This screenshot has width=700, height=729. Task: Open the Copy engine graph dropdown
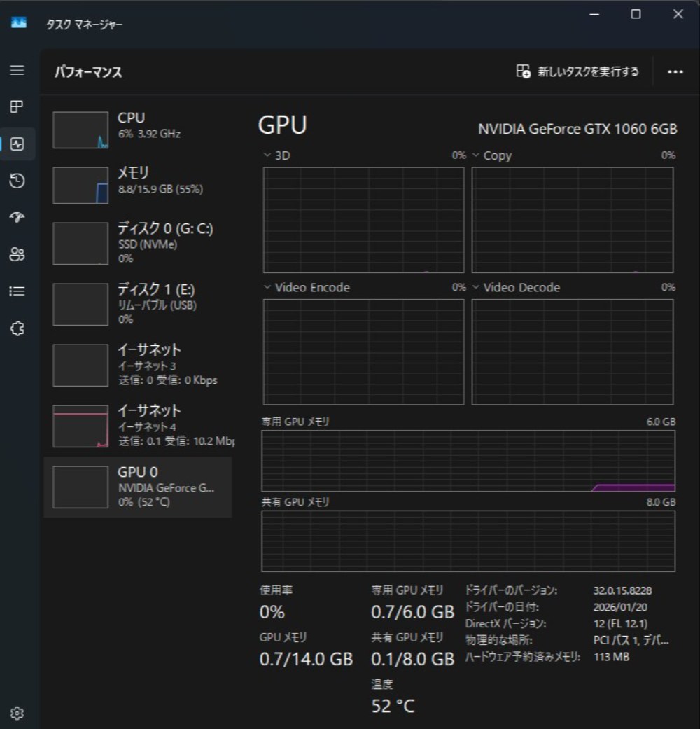[x=476, y=155]
